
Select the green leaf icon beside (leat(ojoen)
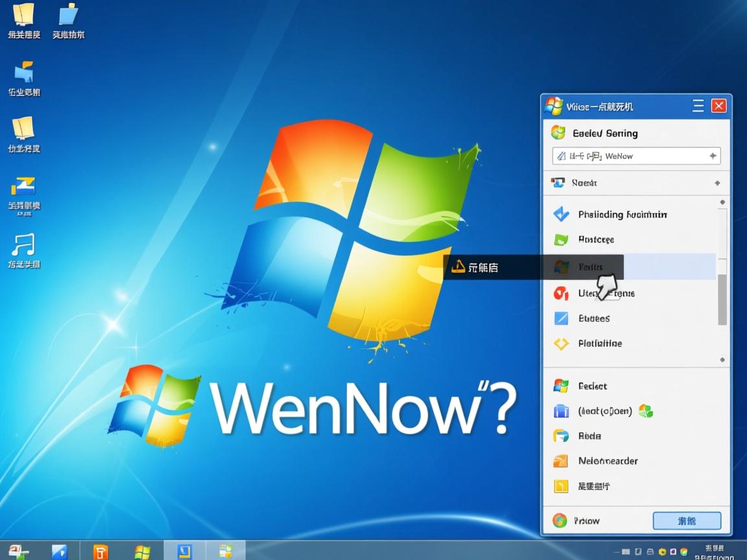(x=646, y=410)
